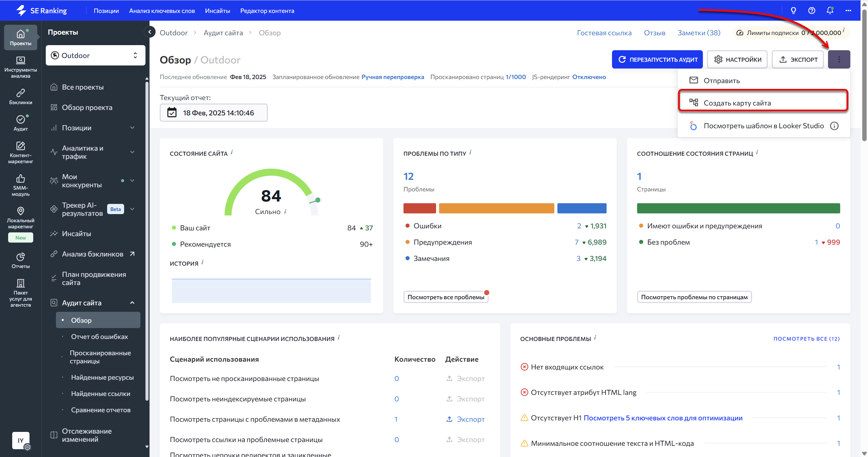The width and height of the screenshot is (868, 457).
Task: Click Посмотреть все проблемы button
Action: [x=446, y=297]
